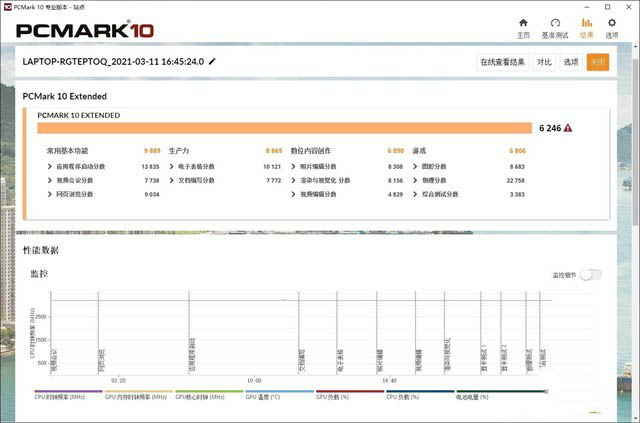Click the 在线查看结果 button

click(502, 62)
